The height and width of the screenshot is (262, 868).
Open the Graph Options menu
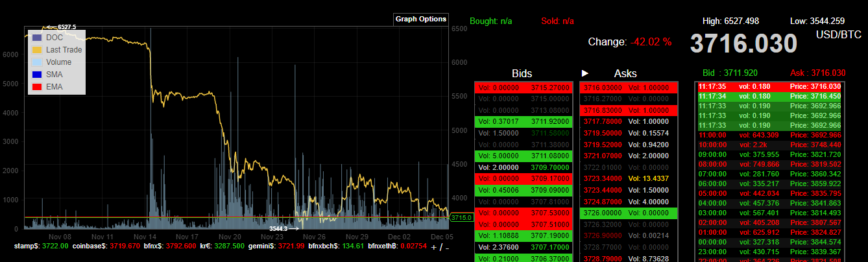(421, 19)
